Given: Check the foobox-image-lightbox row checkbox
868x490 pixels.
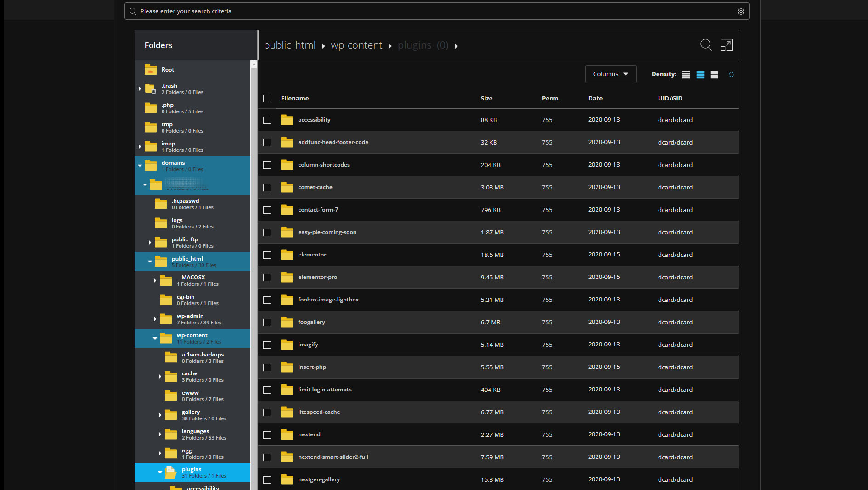Looking at the screenshot, I should (267, 300).
